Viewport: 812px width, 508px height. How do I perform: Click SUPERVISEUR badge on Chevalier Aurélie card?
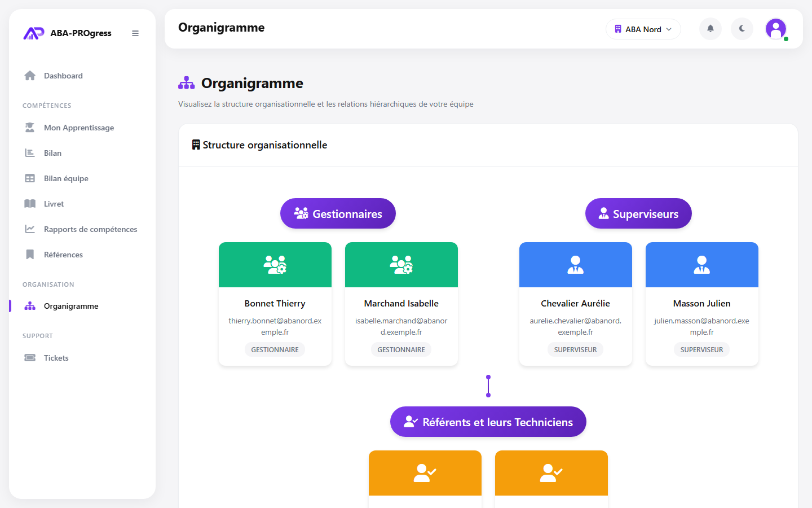tap(576, 350)
